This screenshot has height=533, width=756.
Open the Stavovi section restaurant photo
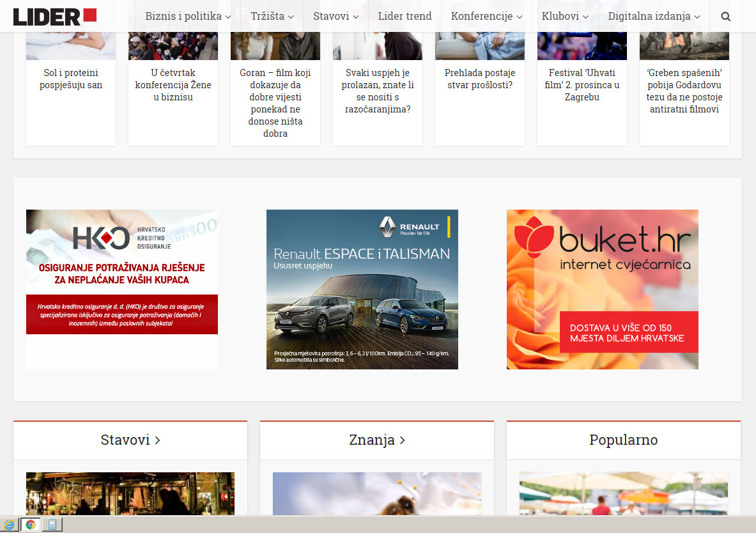point(130,493)
